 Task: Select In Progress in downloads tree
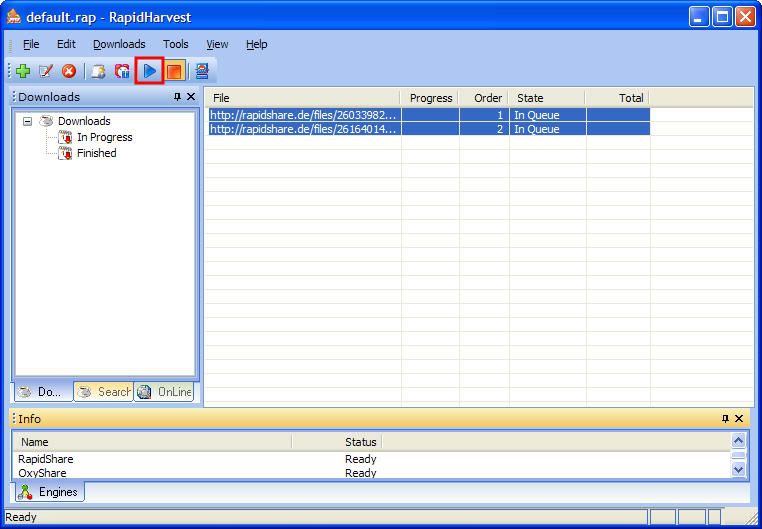[104, 137]
